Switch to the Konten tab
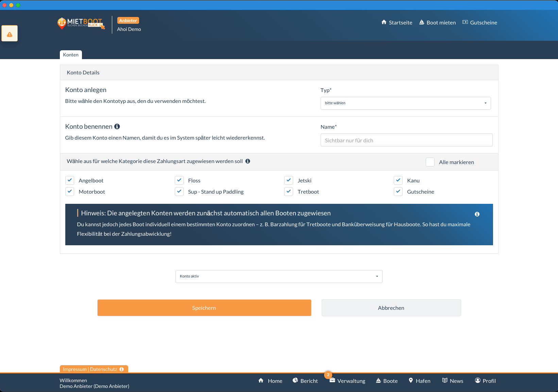 [x=71, y=55]
